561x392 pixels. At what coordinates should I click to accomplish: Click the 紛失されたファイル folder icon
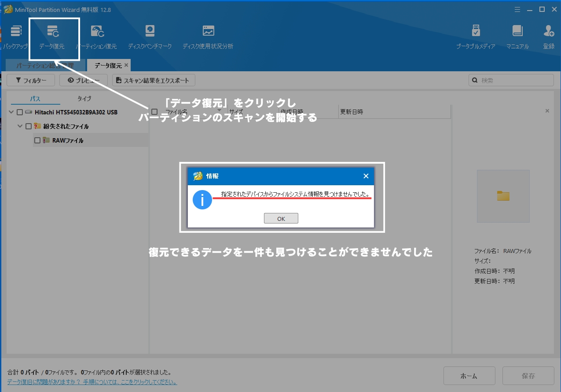[x=37, y=126]
